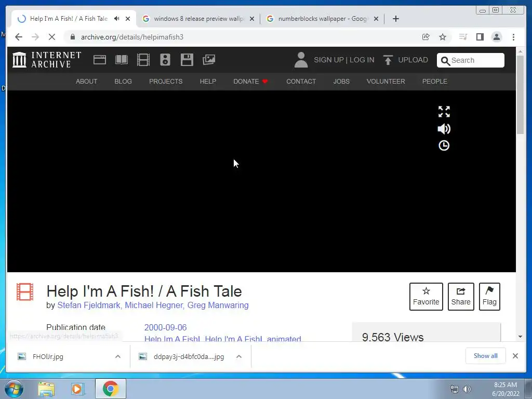Image resolution: width=532 pixels, height=399 pixels.
Task: Open Windows Media Player from taskbar
Action: point(78,389)
